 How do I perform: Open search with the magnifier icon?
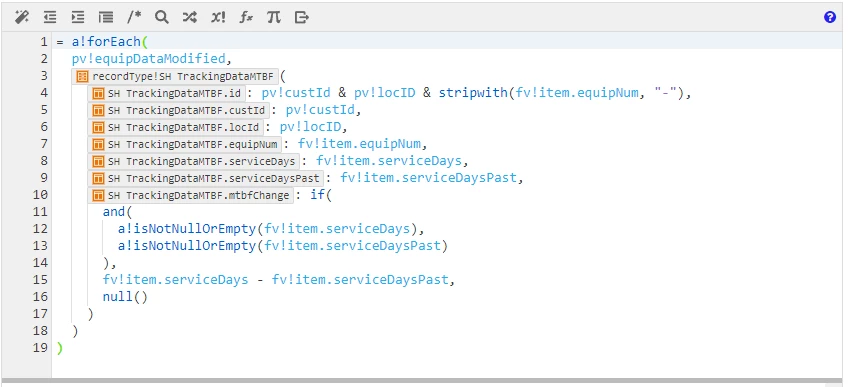point(162,17)
